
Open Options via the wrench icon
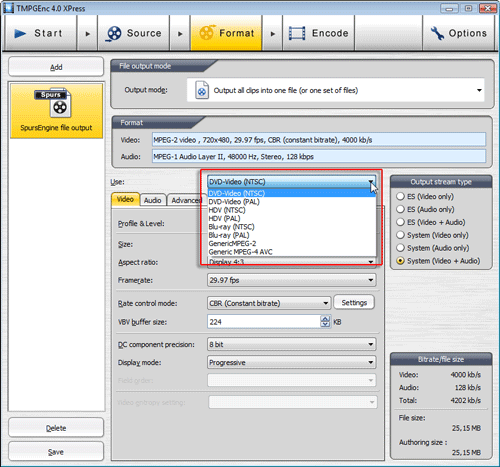(437, 33)
